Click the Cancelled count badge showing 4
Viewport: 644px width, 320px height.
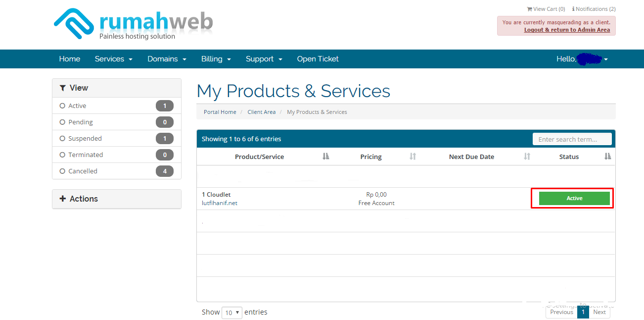point(165,171)
